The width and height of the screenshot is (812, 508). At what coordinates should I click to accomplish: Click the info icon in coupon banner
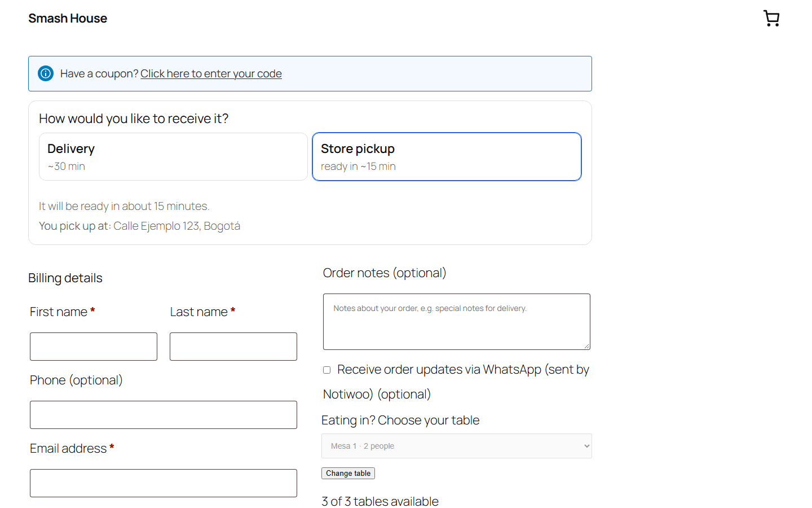(46, 73)
